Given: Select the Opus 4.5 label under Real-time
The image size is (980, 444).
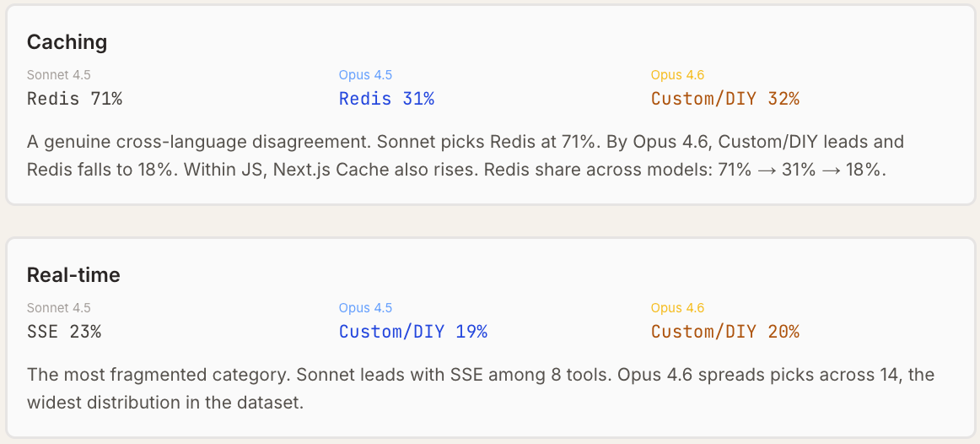Looking at the screenshot, I should click(365, 308).
